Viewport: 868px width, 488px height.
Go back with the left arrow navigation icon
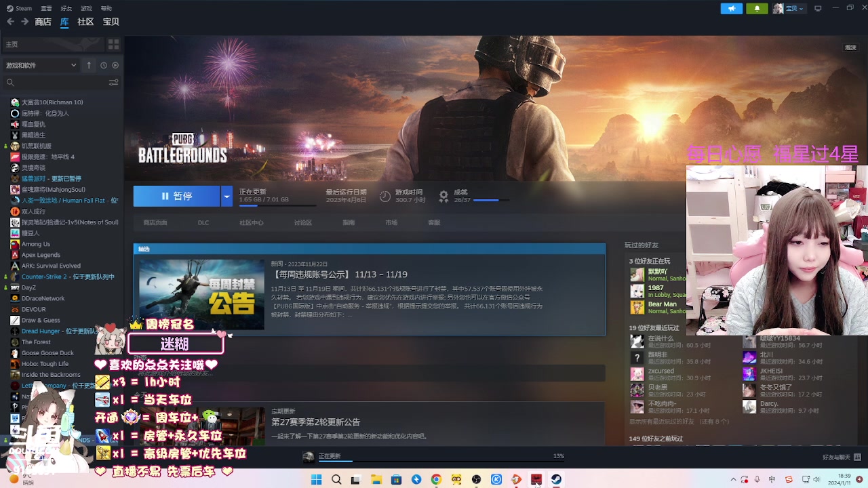click(10, 22)
